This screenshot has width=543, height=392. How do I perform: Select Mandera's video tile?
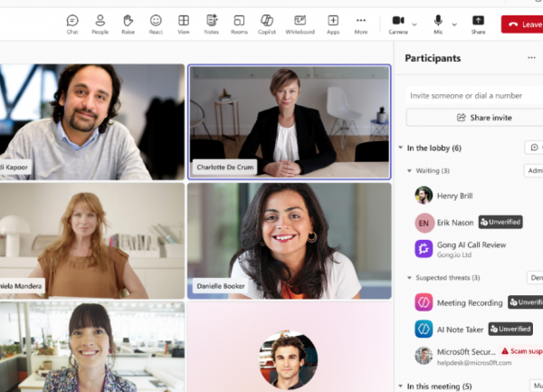92,241
